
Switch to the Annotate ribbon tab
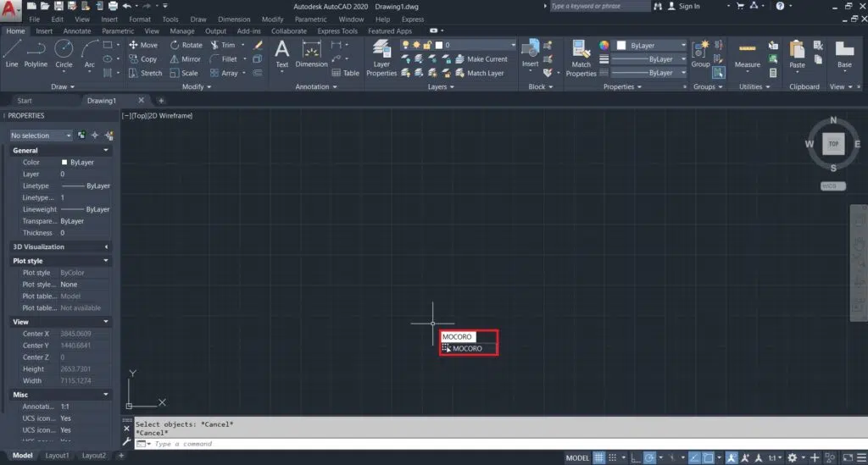coord(77,31)
